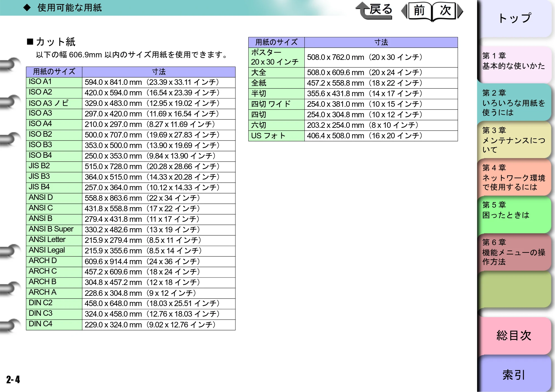Click the 四切 ワイド size cell
Image resolution: width=555 pixels, height=392 pixels.
[276, 104]
